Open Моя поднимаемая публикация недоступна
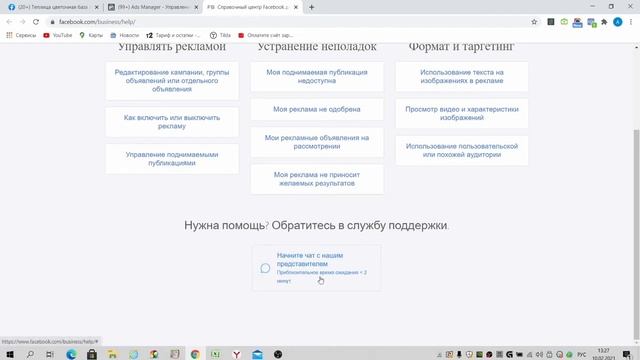Viewport: 640px width, 360px height. coord(317,77)
